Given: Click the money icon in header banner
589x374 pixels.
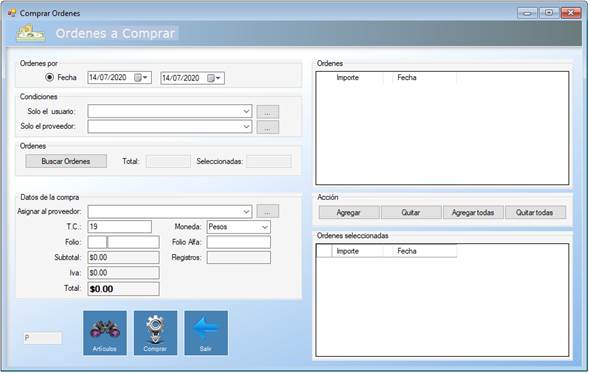Looking at the screenshot, I should click(31, 33).
